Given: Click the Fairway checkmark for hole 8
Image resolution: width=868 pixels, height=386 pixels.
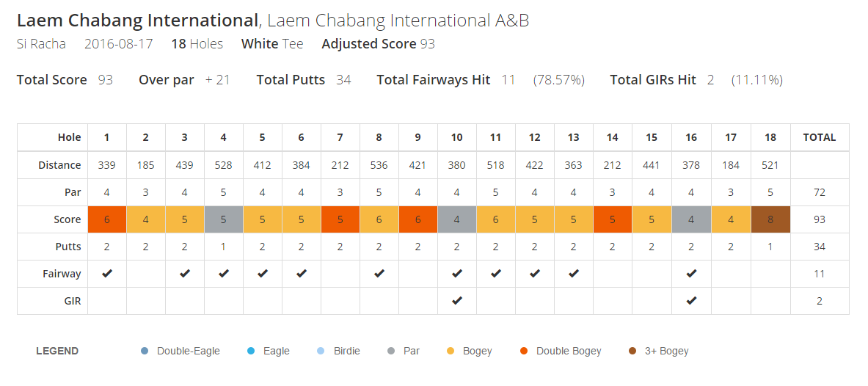Looking at the screenshot, I should [379, 274].
